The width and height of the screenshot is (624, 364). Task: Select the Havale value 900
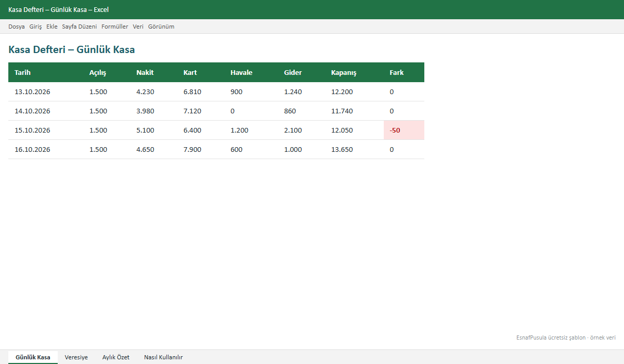pos(251,92)
